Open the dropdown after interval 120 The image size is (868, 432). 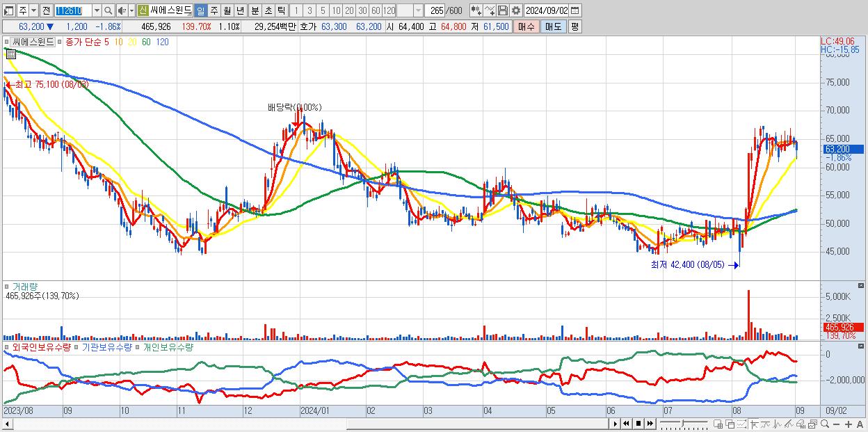418,10
